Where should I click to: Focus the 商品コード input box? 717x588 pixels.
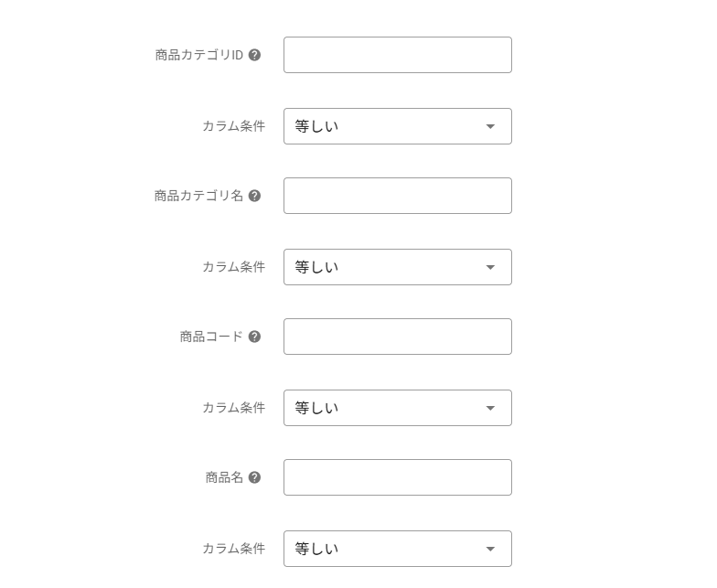397,337
